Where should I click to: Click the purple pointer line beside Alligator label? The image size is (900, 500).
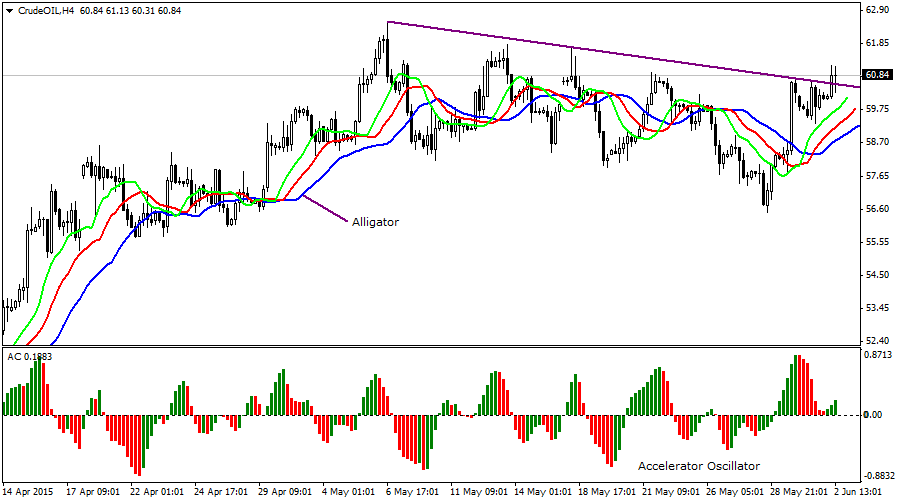point(324,208)
